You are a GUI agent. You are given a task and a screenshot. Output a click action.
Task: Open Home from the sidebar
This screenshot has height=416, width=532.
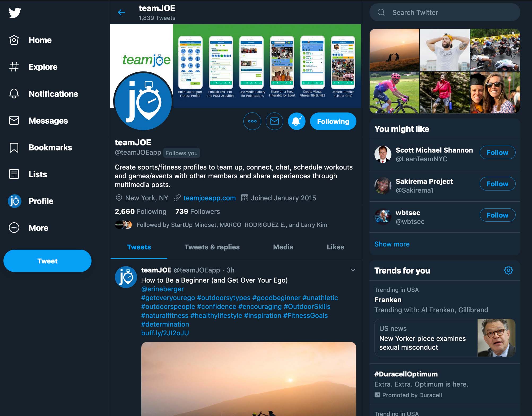(30, 40)
